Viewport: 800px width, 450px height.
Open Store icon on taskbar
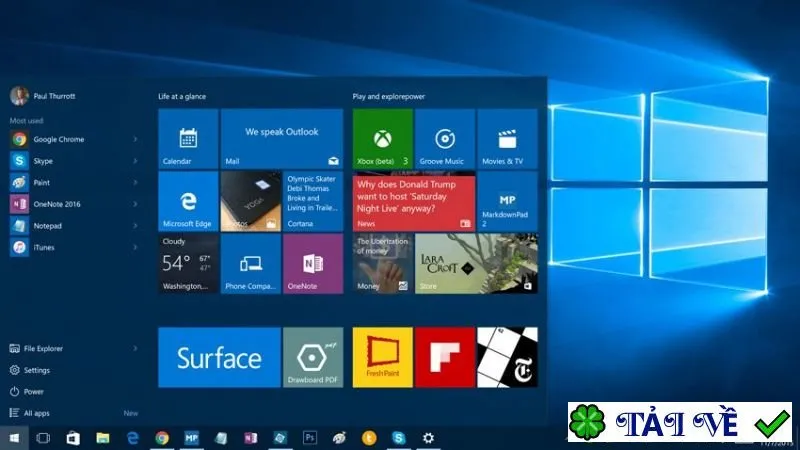pyautogui.click(x=73, y=438)
